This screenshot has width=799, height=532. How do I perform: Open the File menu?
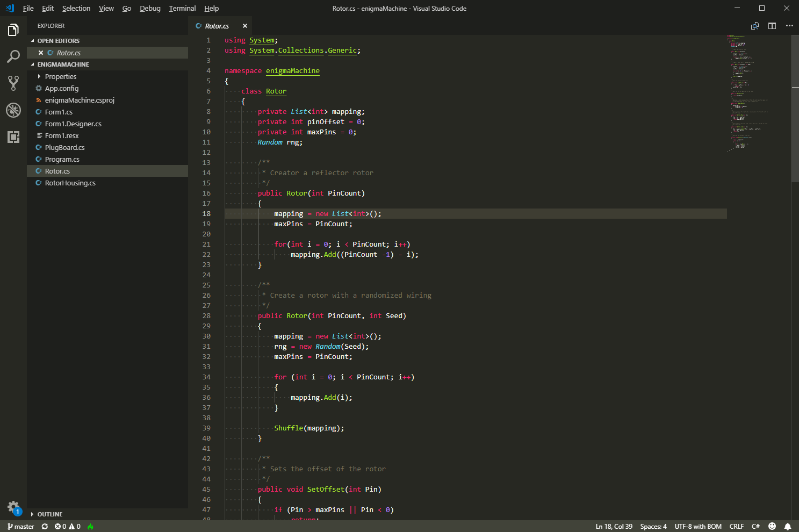pos(28,8)
